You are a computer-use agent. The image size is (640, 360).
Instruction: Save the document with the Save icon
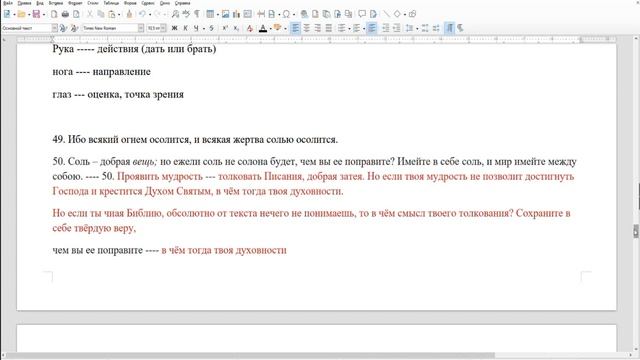click(x=36, y=14)
